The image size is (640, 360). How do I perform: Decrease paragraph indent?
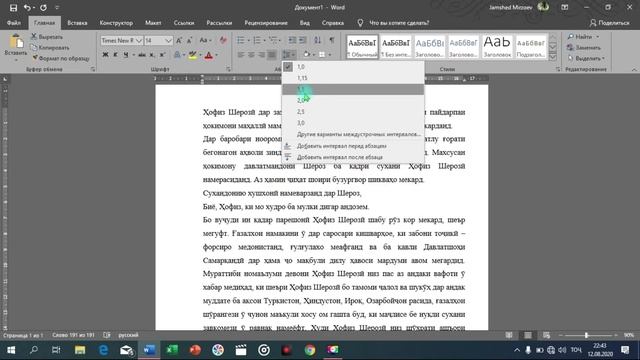[292, 40]
